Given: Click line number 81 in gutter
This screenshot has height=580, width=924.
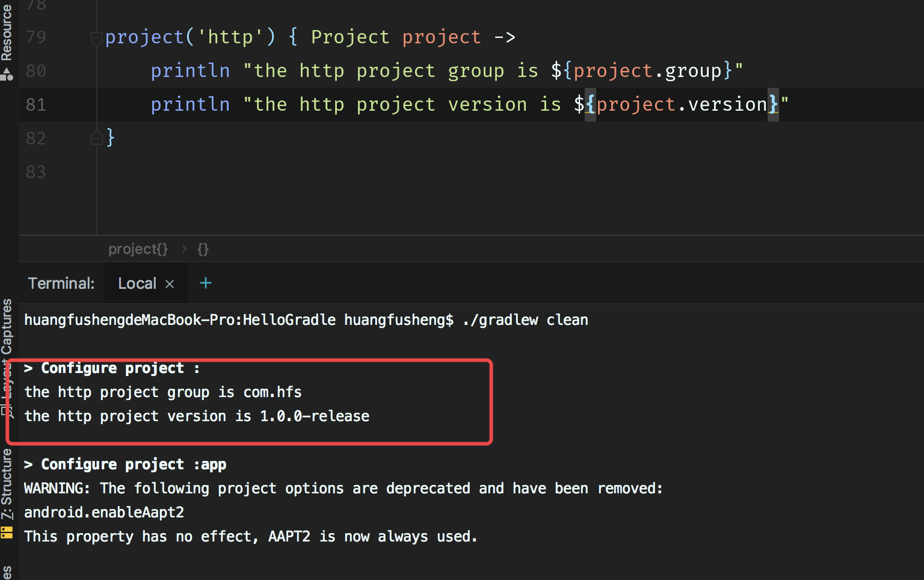Looking at the screenshot, I should click(36, 105).
